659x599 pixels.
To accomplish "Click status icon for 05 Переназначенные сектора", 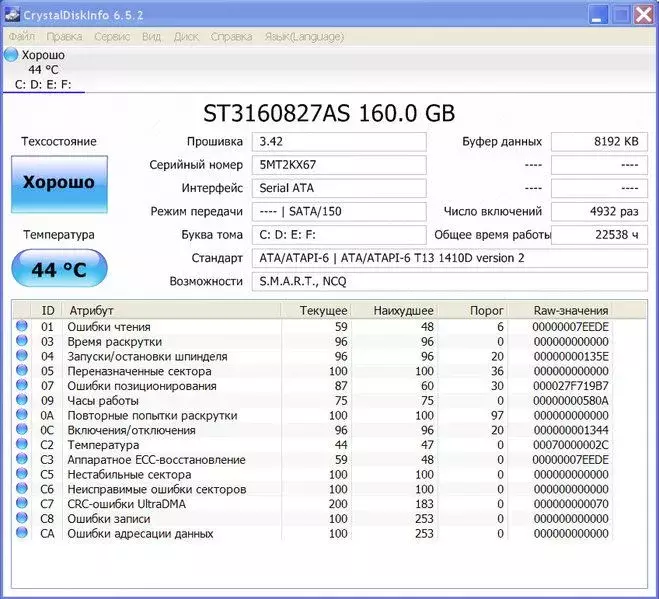I will pos(22,370).
